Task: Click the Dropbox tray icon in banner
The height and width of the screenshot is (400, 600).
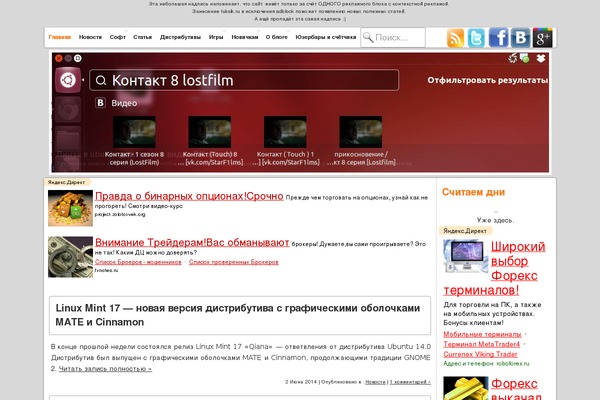Action: (x=541, y=59)
